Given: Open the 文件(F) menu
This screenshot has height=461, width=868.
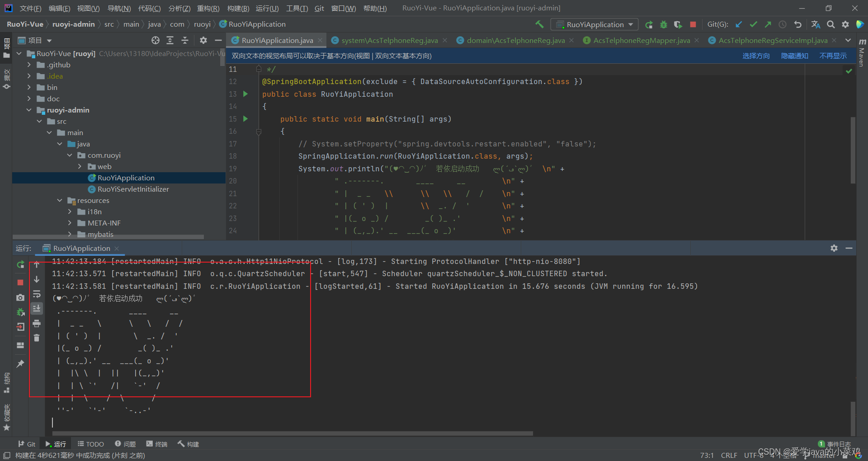Looking at the screenshot, I should coord(30,8).
